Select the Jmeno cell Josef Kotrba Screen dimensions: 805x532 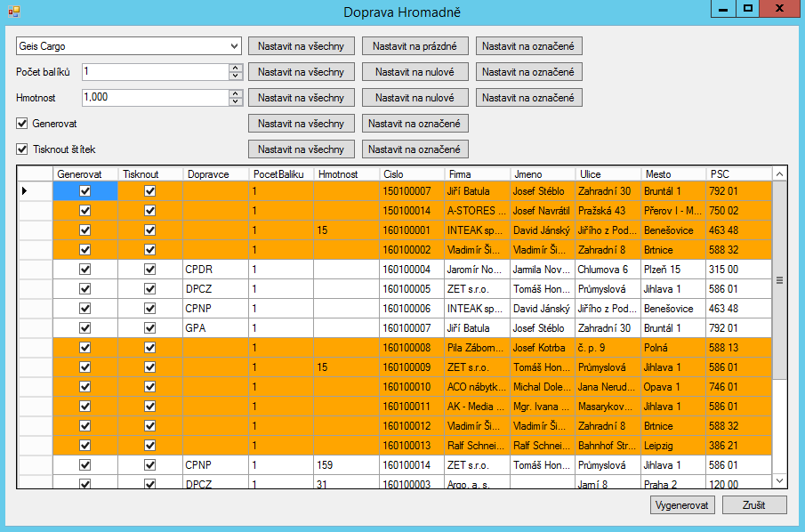[543, 348]
